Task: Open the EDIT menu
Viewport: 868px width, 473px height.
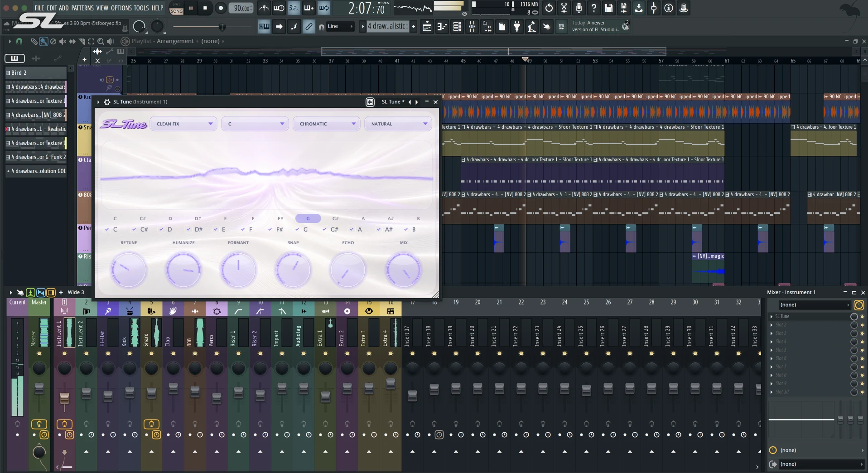Action: 52,8
